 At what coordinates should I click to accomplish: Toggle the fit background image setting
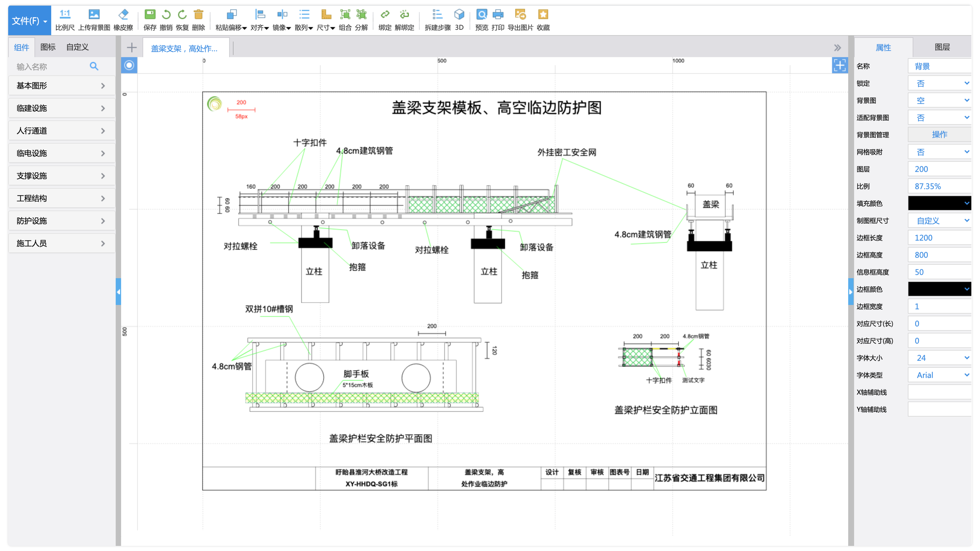[940, 118]
